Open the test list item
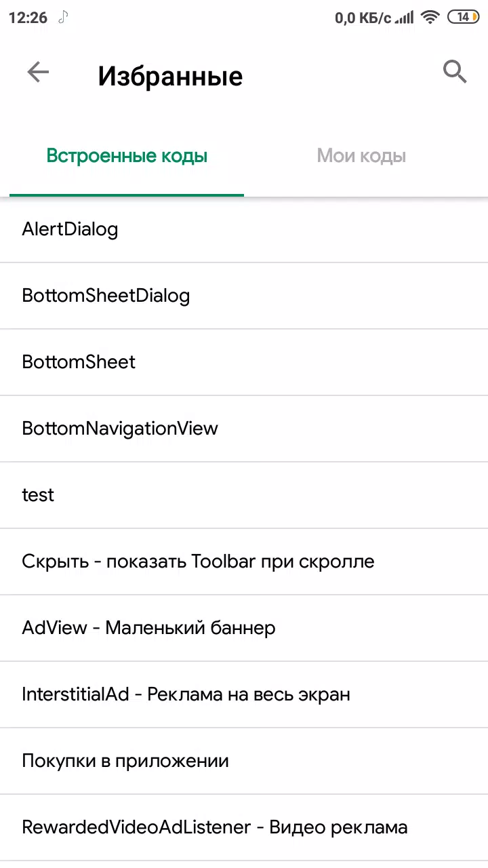This screenshot has width=488, height=868. pyautogui.click(x=244, y=495)
